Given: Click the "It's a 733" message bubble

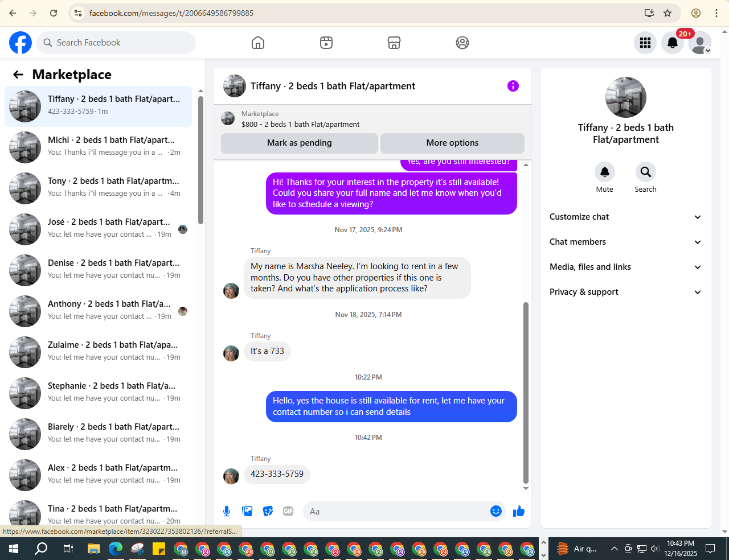Looking at the screenshot, I should click(267, 351).
